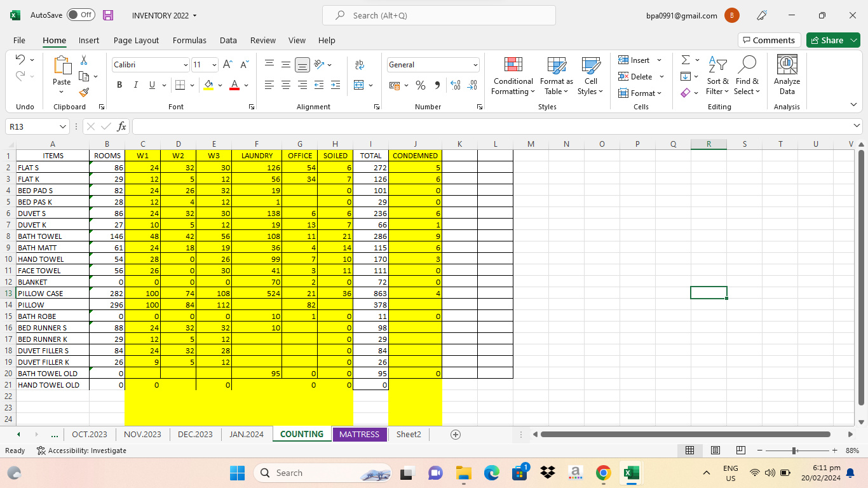Switch to the JAN.2024 sheet tab
Viewport: 868px width, 488px height.
click(x=247, y=435)
